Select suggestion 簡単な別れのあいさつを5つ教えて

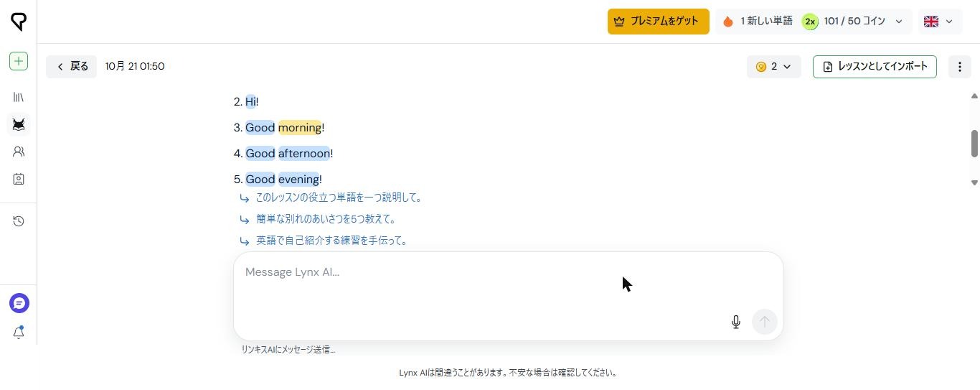click(x=326, y=219)
